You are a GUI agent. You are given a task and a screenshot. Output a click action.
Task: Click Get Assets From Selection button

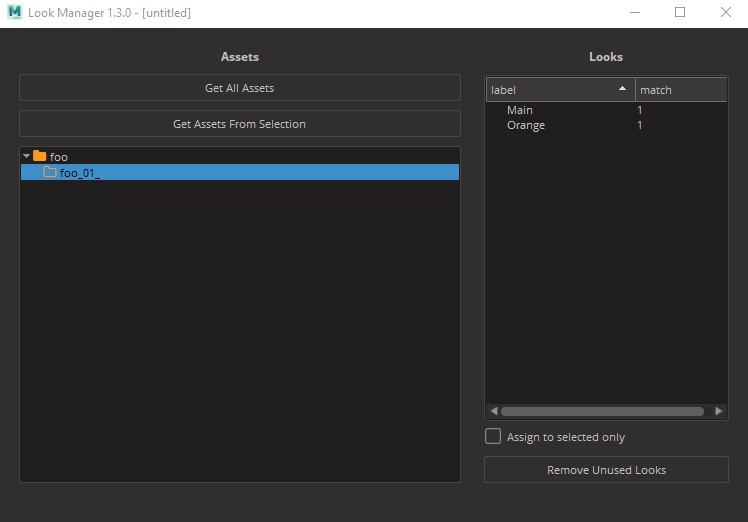coord(239,124)
